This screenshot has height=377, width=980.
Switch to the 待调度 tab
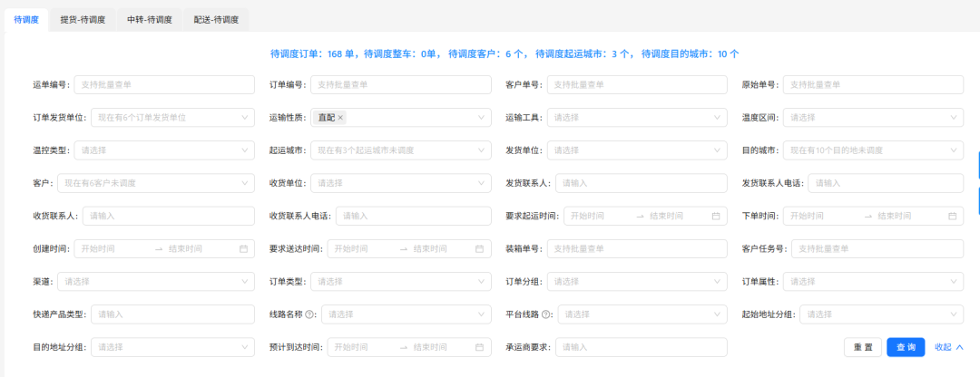pos(26,19)
